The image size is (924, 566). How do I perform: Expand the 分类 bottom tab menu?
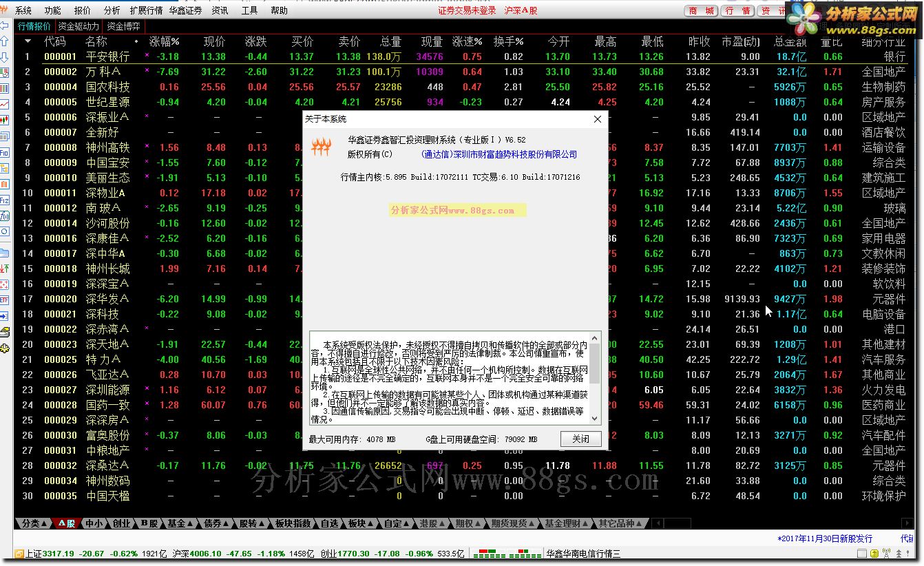(x=34, y=523)
